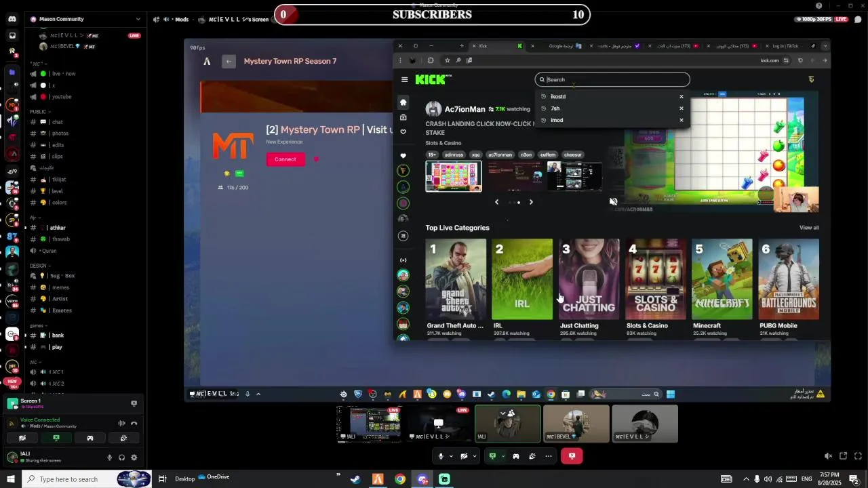Open more options ellipsis in call bar
The image size is (868, 488).
tap(549, 456)
